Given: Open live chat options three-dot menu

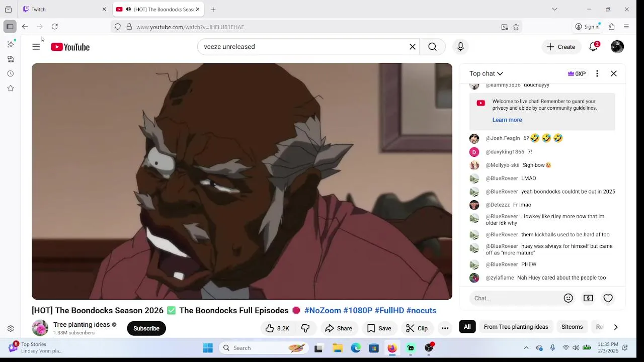Looking at the screenshot, I should [x=597, y=73].
